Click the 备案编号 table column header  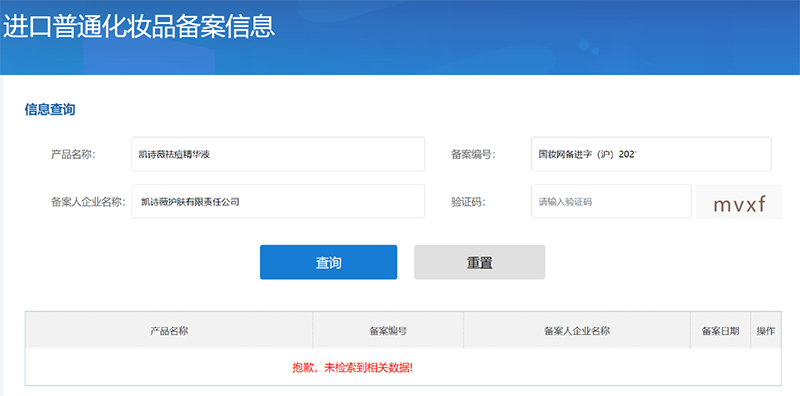tap(388, 331)
